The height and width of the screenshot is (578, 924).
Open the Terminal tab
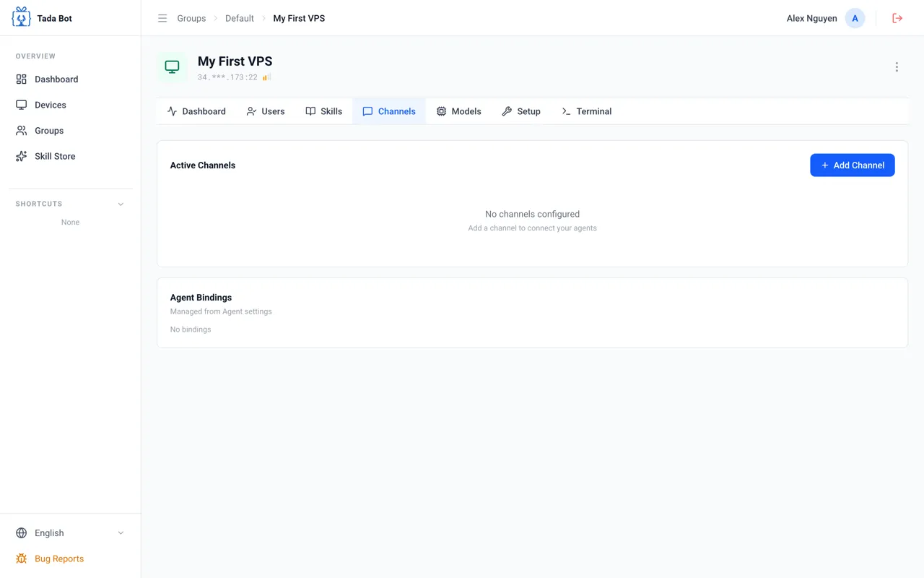(586, 111)
